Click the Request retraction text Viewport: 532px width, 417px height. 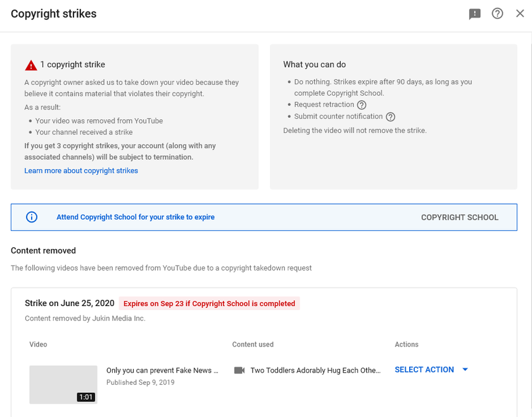click(324, 105)
